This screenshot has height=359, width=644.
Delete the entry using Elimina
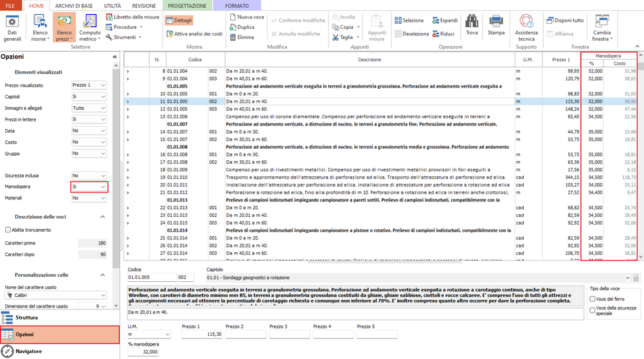click(x=242, y=37)
